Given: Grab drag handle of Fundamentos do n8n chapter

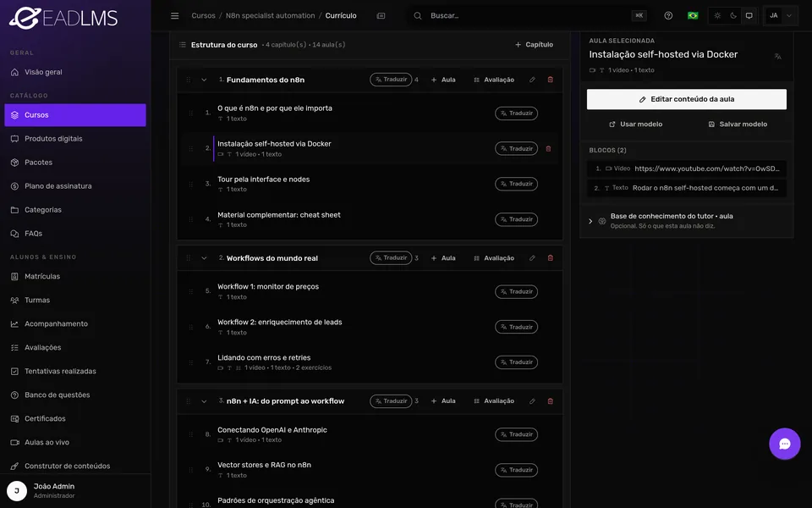Looking at the screenshot, I should click(x=188, y=80).
